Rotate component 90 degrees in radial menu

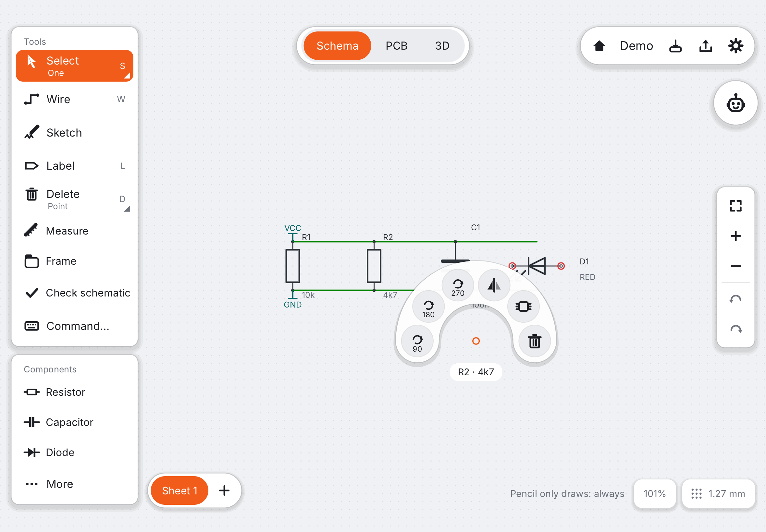[x=417, y=341]
